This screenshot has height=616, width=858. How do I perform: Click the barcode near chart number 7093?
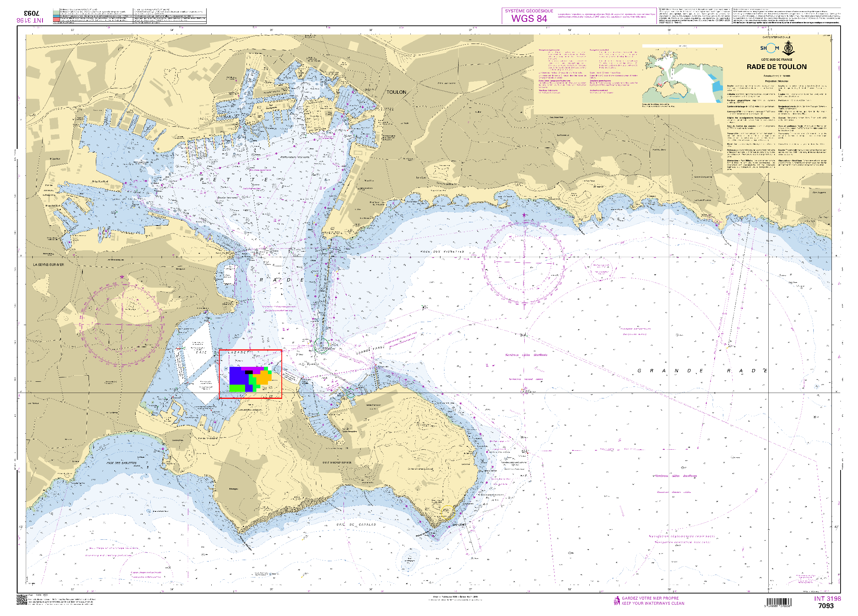coord(778,602)
